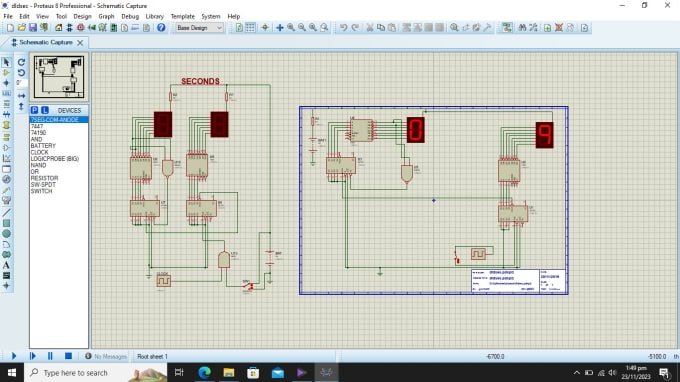Click the L library manager button
The image size is (680, 382).
coord(45,110)
